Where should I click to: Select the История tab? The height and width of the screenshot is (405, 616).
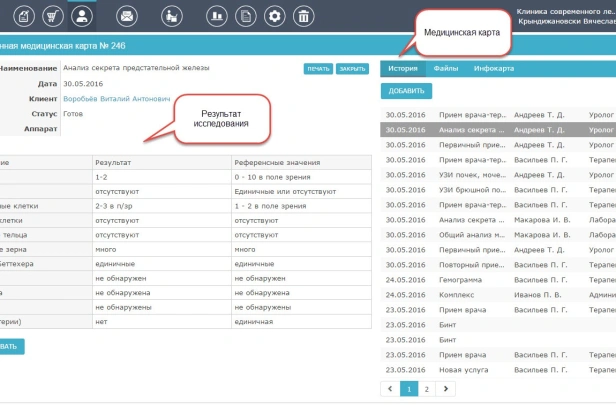403,69
